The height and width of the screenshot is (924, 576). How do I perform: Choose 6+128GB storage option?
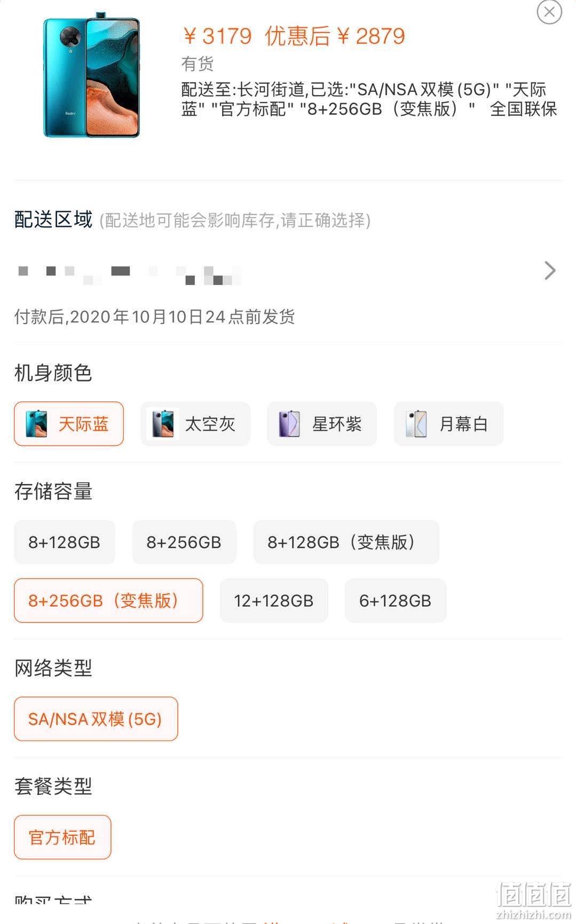point(396,601)
